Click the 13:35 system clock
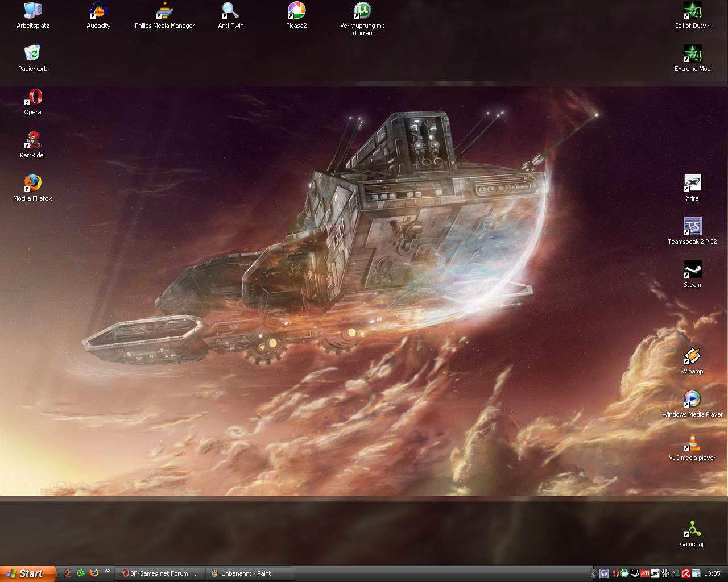The image size is (728, 582). click(x=712, y=573)
